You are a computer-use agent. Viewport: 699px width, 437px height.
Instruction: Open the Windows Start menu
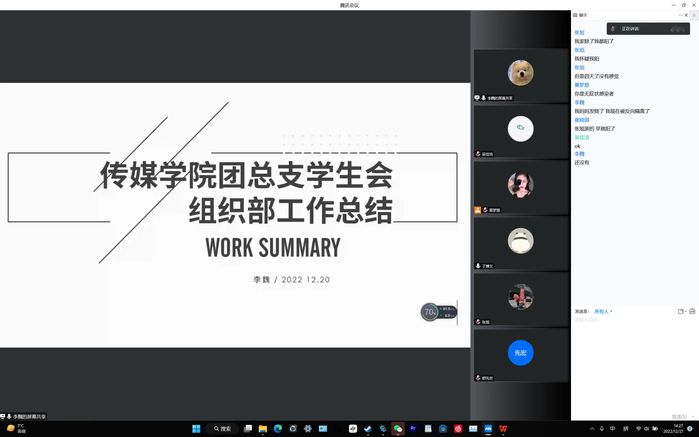pos(196,429)
